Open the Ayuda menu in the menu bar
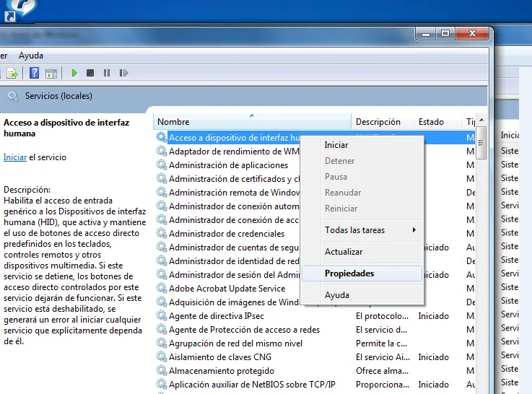 click(x=31, y=56)
